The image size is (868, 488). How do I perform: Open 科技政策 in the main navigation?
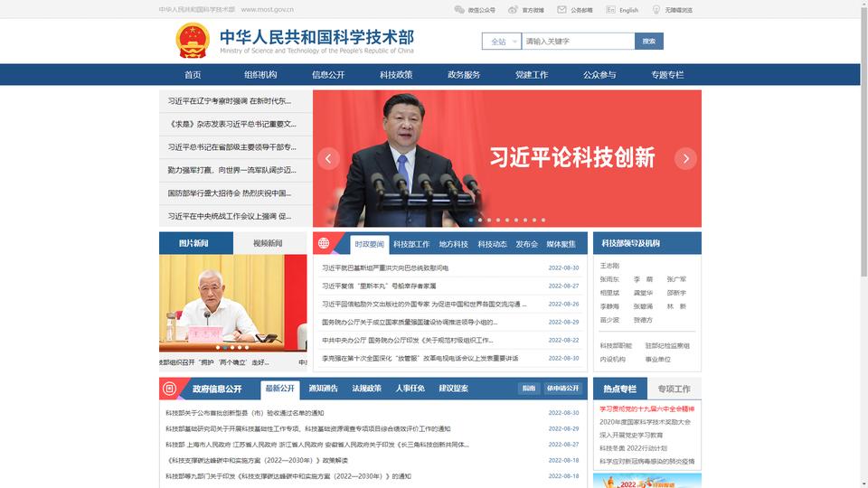(x=396, y=75)
